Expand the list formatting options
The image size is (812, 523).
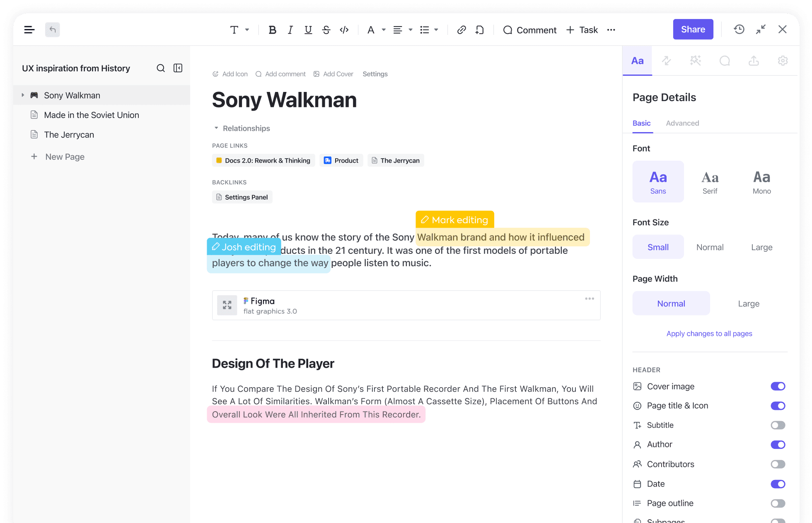(437, 29)
